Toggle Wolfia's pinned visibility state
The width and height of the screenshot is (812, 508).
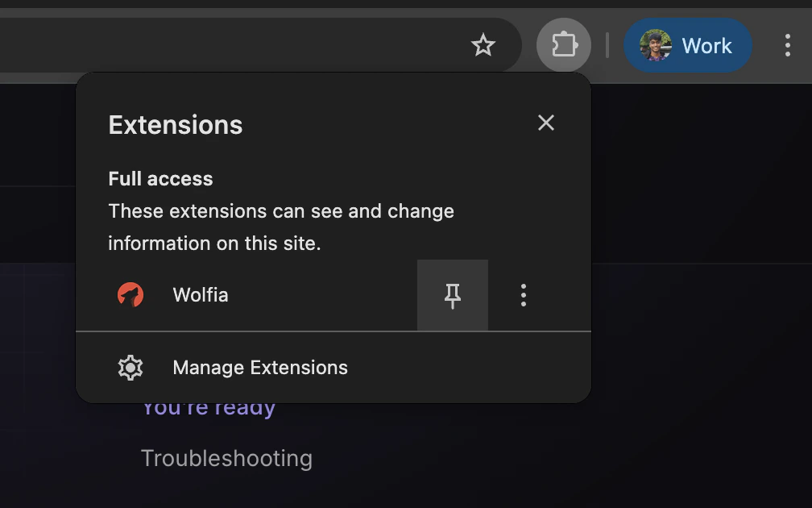(452, 295)
